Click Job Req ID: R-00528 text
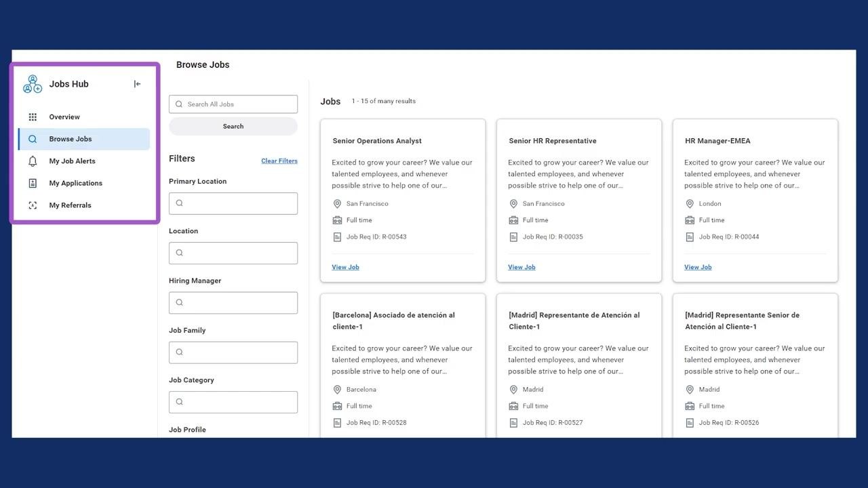 376,423
